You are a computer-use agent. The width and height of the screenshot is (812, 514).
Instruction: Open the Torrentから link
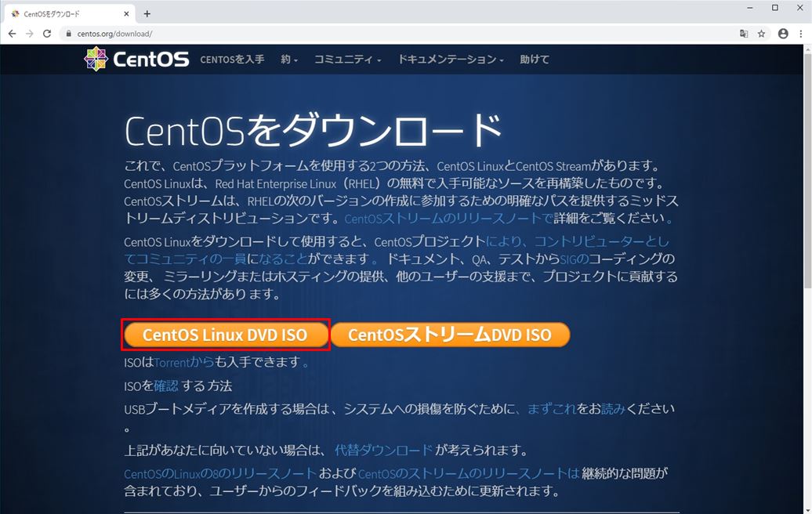point(184,362)
